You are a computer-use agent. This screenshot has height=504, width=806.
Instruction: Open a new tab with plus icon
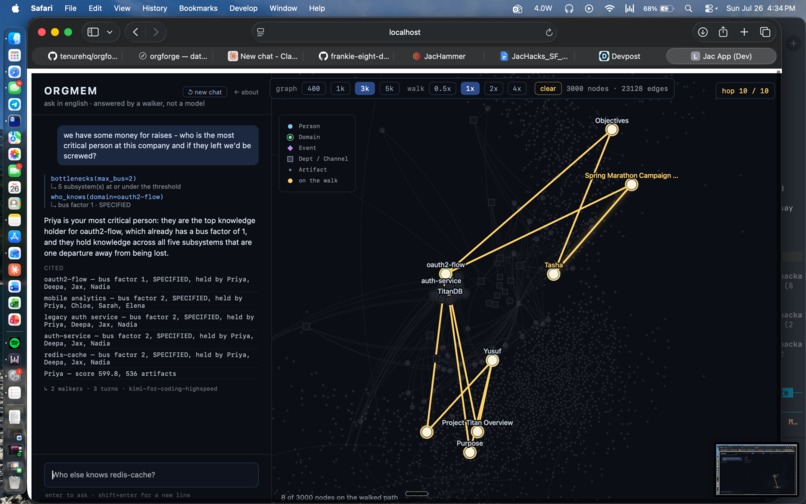[x=744, y=32]
